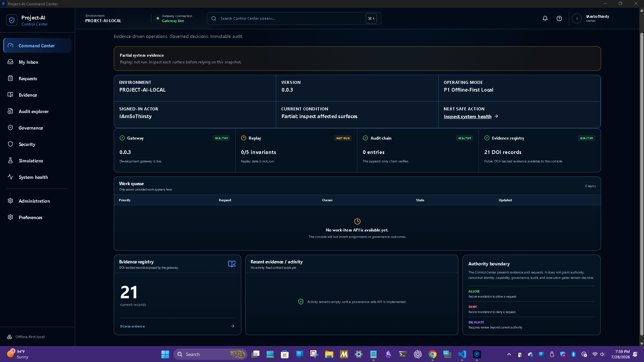644x362 pixels.
Task: Click the State column header
Action: coord(420,200)
